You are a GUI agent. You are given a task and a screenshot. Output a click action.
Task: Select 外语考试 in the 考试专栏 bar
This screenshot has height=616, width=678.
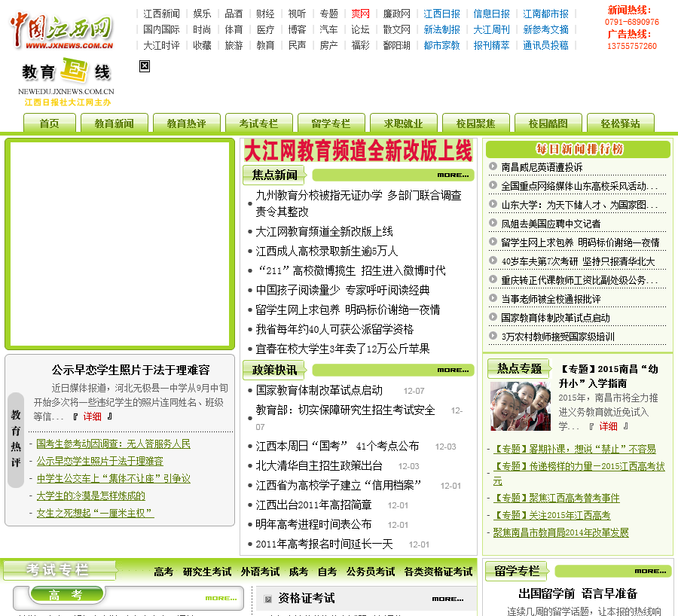click(261, 572)
